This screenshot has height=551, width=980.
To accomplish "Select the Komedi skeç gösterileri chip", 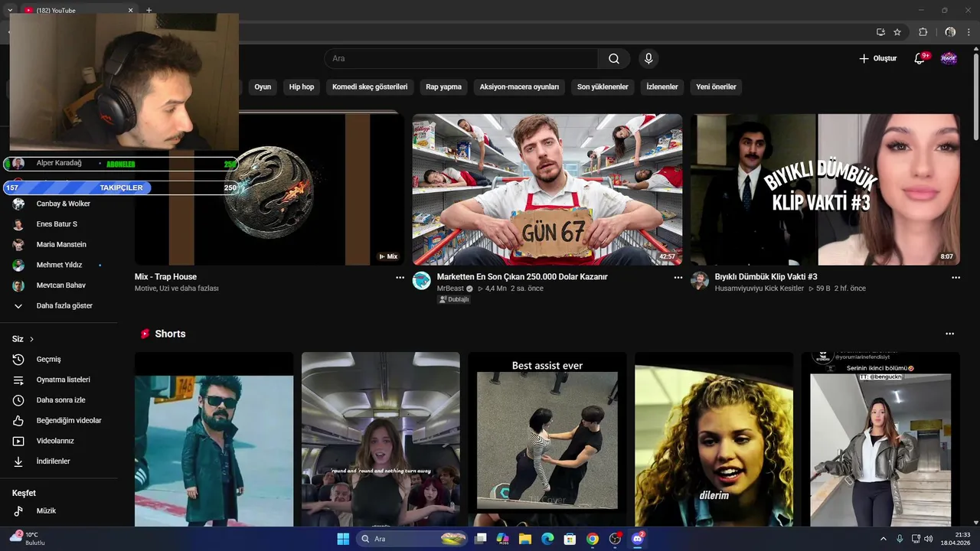I will point(370,87).
